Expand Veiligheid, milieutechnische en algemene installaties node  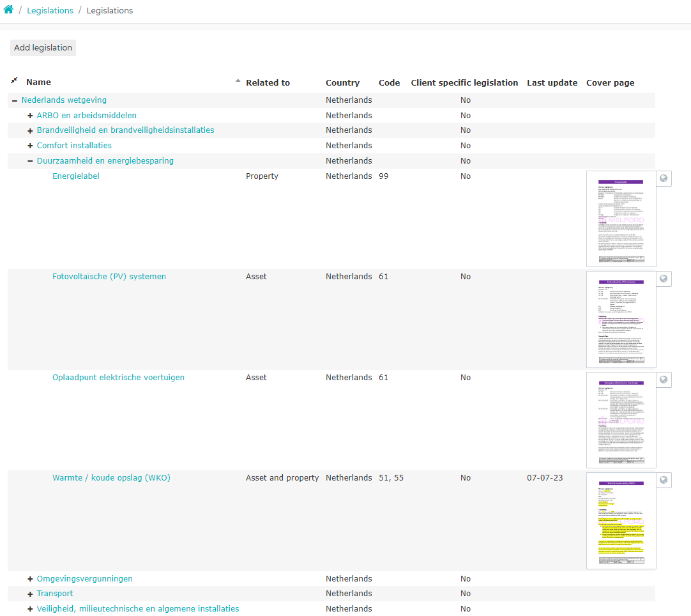(x=30, y=609)
